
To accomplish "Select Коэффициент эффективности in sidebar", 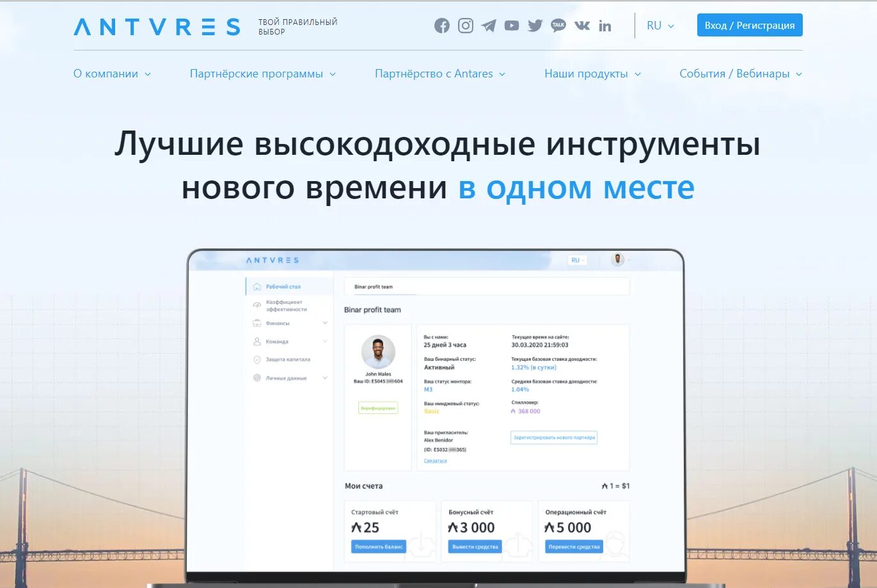I will click(287, 306).
